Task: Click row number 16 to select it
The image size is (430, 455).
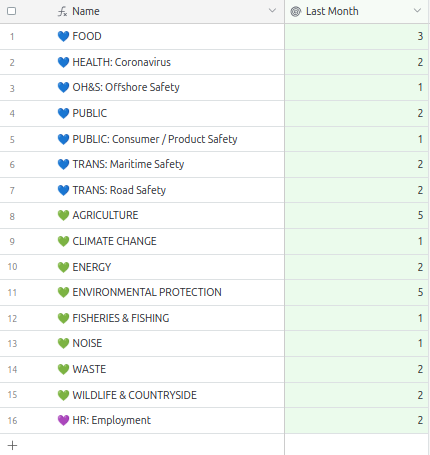Action: coord(12,421)
